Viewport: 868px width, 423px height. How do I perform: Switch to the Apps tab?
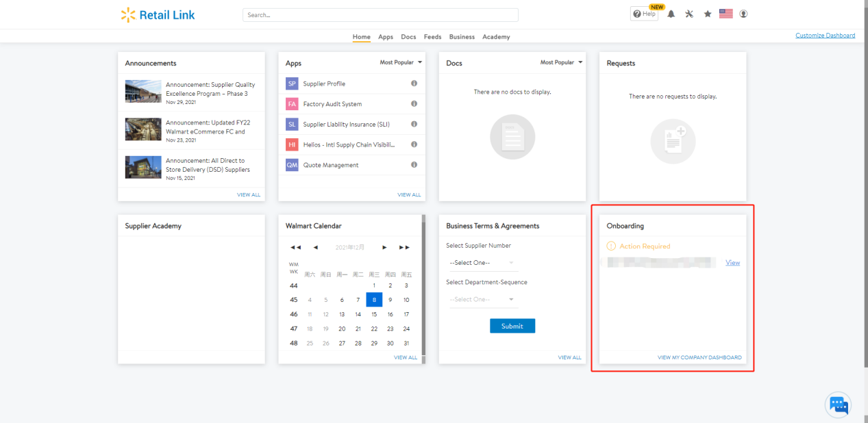click(386, 37)
